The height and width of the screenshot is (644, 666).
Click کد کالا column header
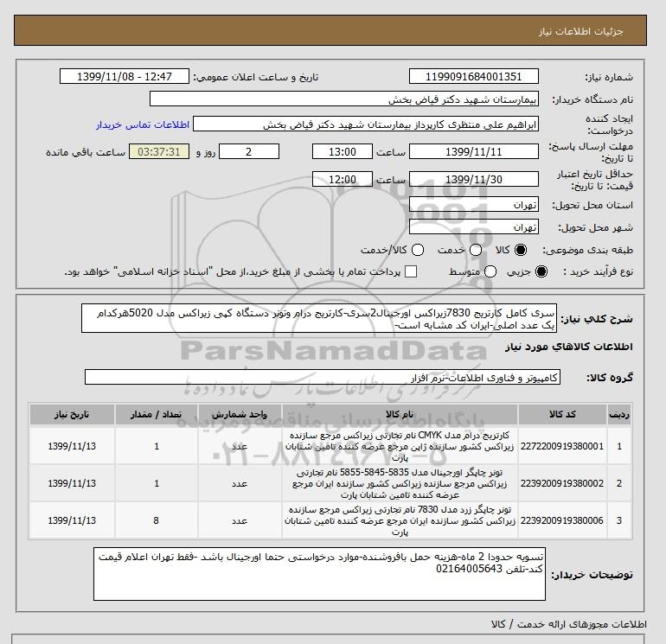[562, 415]
